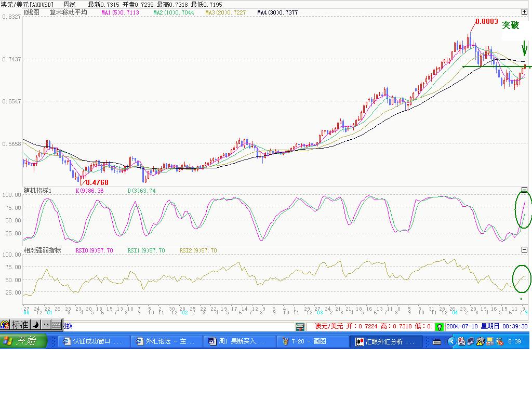Open the yellow computers tray icon
Screen dimensions: 532x399
point(489,341)
